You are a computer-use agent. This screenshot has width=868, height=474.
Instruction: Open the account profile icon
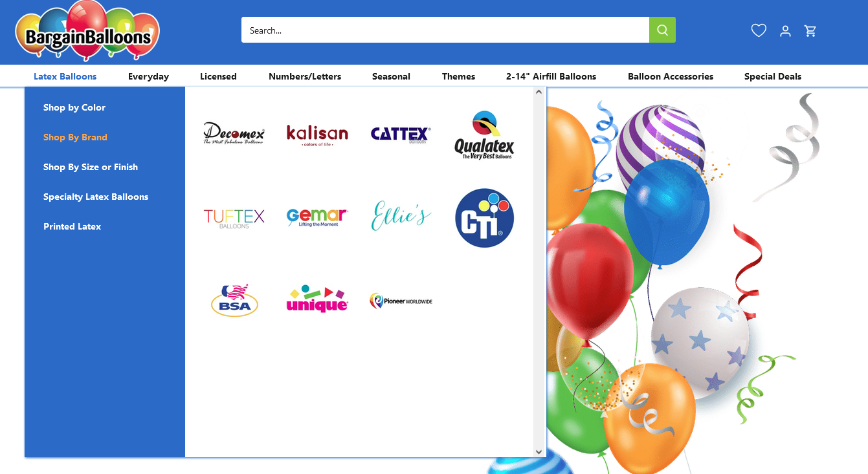(x=785, y=30)
